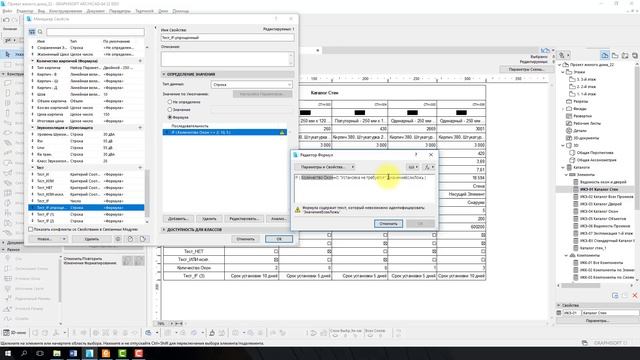Click OK in Property Manager
This screenshot has width=640, height=360.
(x=279, y=239)
